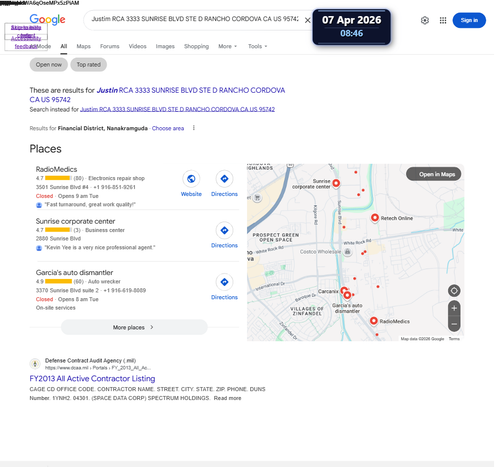
Task: Toggle the Open now filter chip
Action: click(49, 65)
